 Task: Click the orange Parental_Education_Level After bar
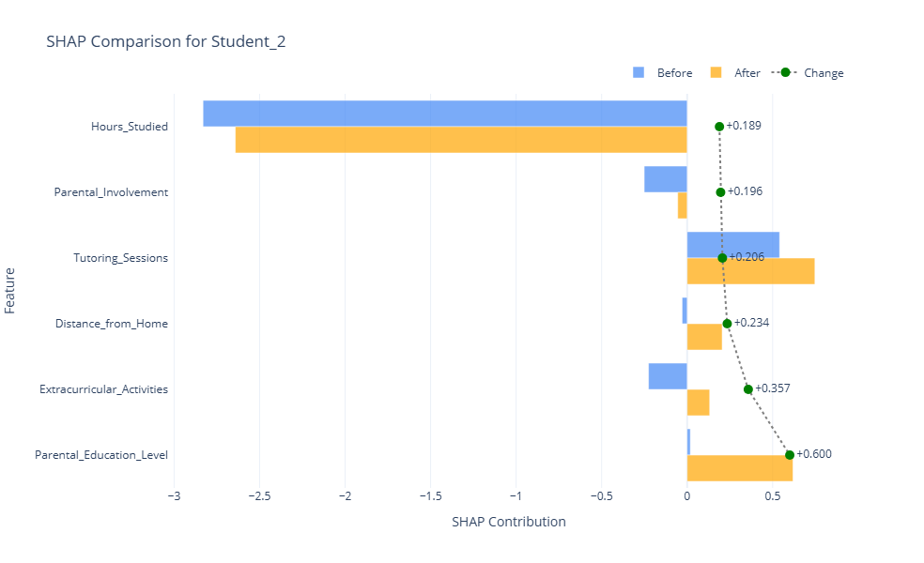tap(739, 467)
